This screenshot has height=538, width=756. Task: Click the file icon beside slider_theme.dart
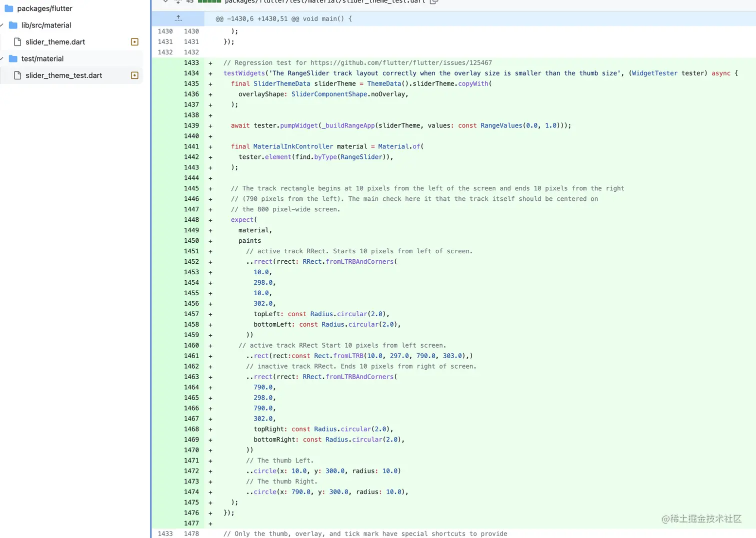(x=17, y=42)
